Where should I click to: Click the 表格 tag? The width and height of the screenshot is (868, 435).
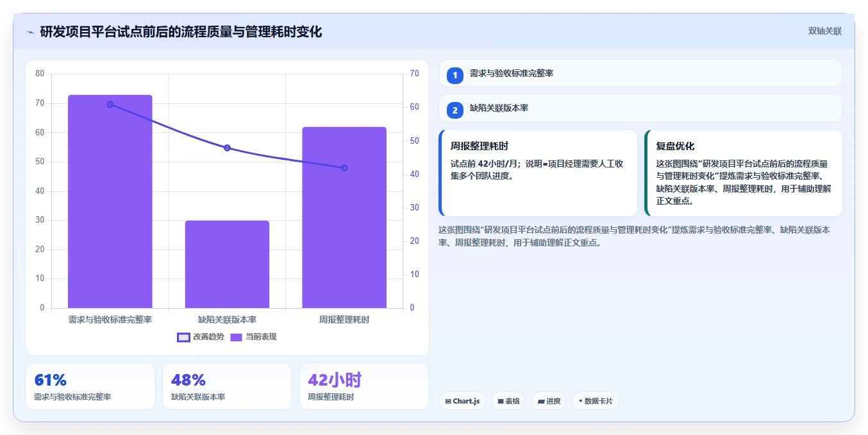508,401
